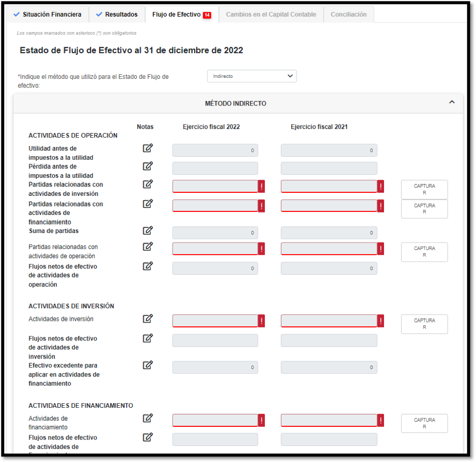The width and height of the screenshot is (476, 462).
Task: Collapse the MÉTODO INDIRECTO section
Action: (451, 102)
